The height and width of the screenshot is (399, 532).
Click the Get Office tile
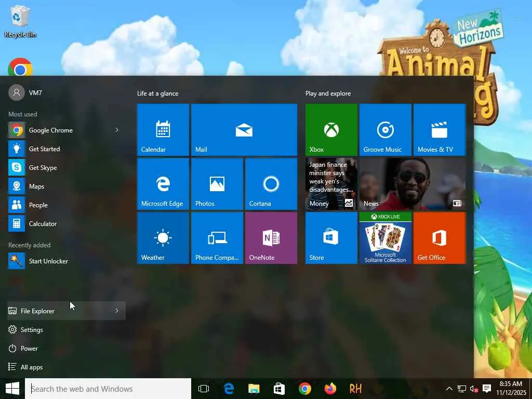[440, 238]
